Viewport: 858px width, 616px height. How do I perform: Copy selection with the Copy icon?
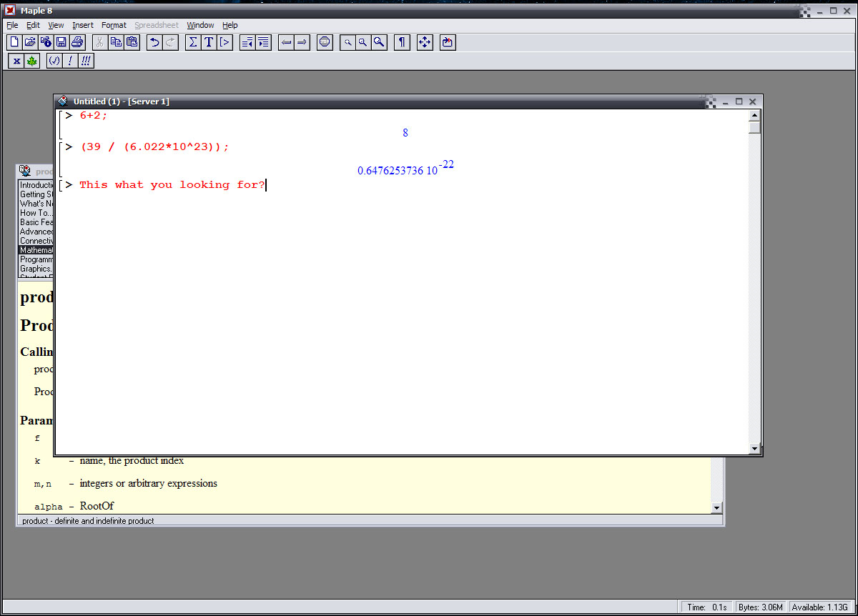116,42
